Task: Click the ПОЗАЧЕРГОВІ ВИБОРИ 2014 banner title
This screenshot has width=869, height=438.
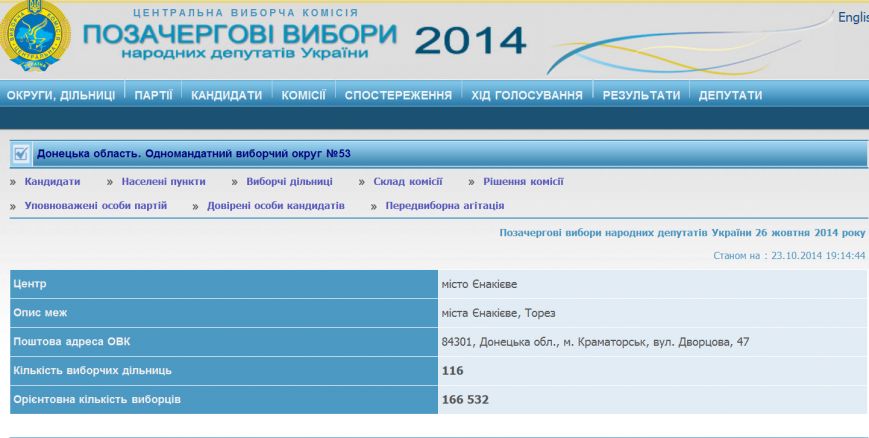Action: tap(304, 40)
